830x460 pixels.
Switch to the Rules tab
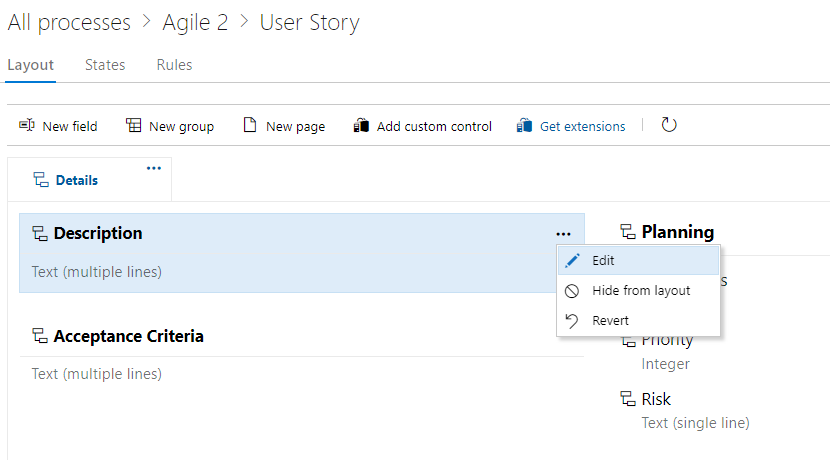[x=174, y=65]
